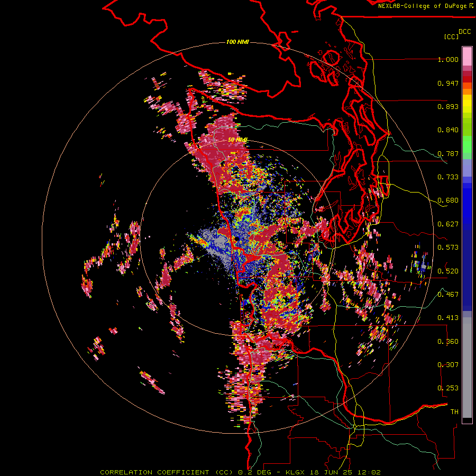Click the 100 NMI range ring label

[x=237, y=42]
